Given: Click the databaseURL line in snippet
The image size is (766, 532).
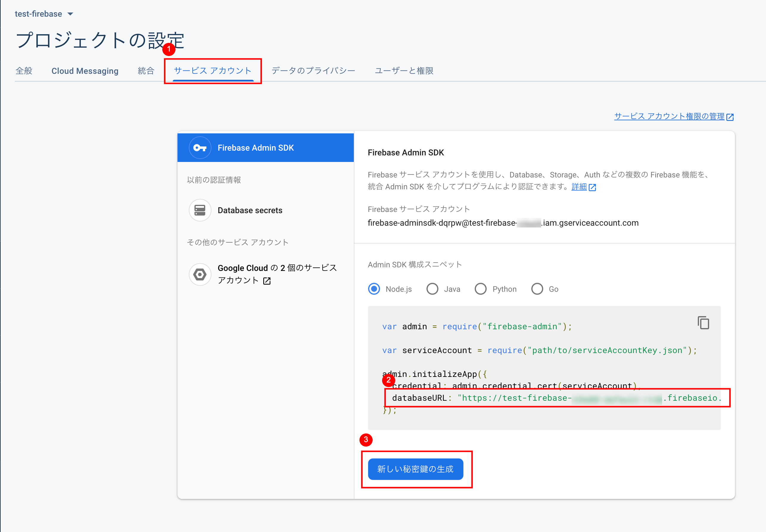Looking at the screenshot, I should click(x=556, y=398).
